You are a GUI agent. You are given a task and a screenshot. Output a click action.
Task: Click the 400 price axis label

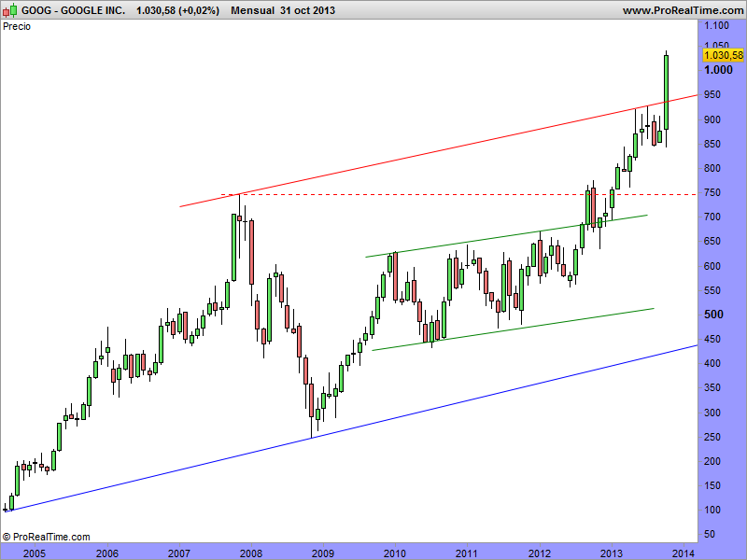(712, 363)
